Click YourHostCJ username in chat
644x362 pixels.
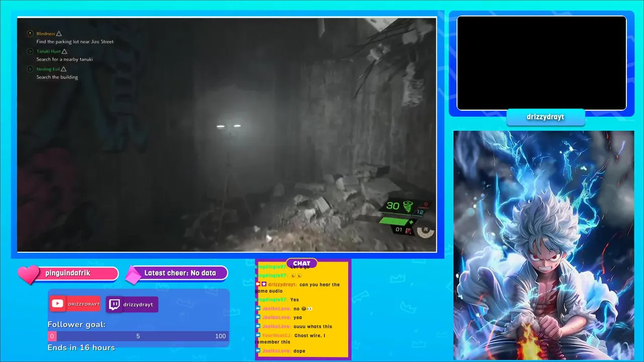[277, 335]
